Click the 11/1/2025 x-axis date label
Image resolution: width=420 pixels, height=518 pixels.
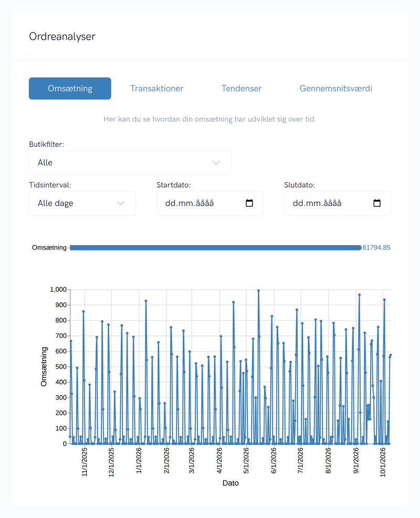[85, 462]
